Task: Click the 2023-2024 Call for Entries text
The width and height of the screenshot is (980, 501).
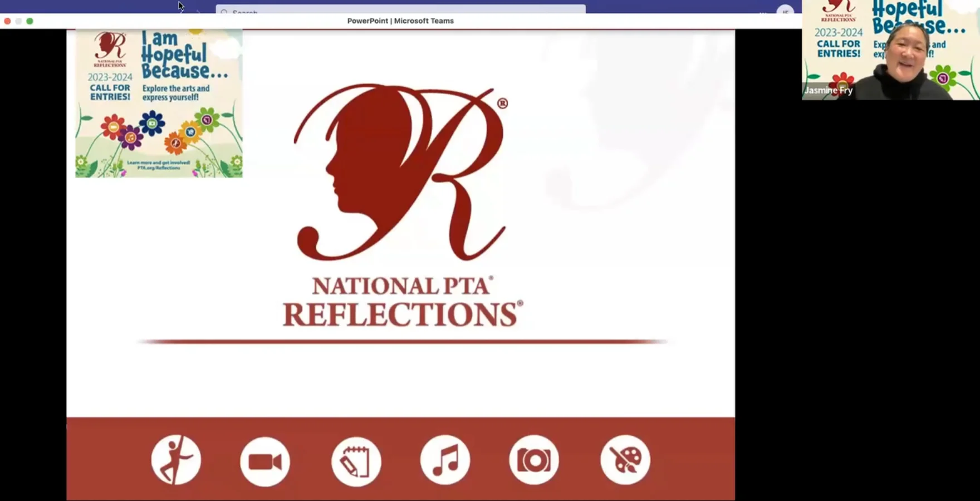Action: pos(110,86)
